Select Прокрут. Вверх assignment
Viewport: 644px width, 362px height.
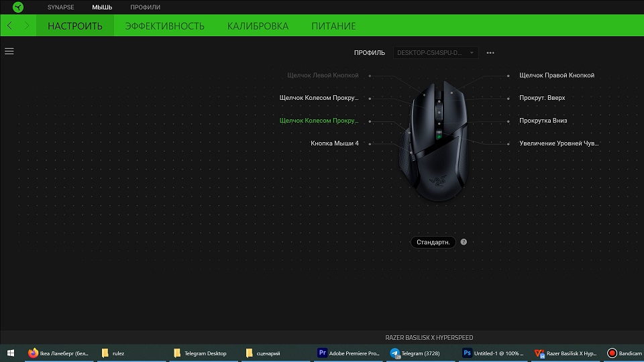coord(542,98)
